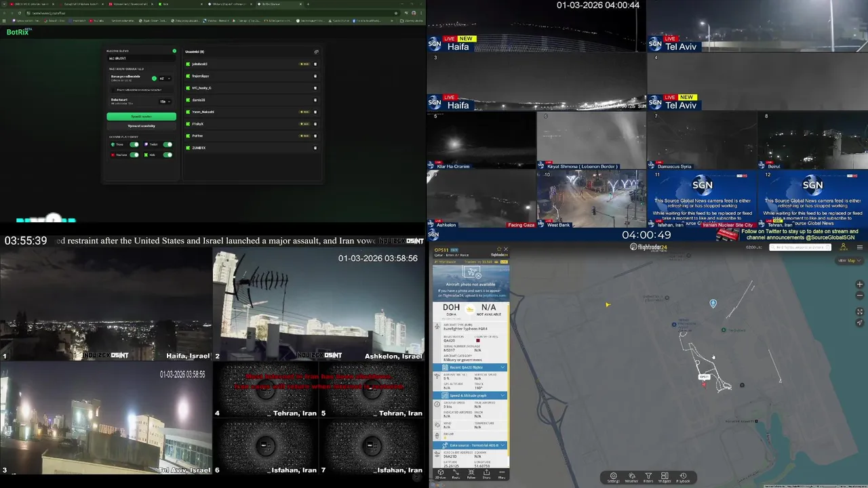Reload the BotRix browser page

[x=20, y=13]
